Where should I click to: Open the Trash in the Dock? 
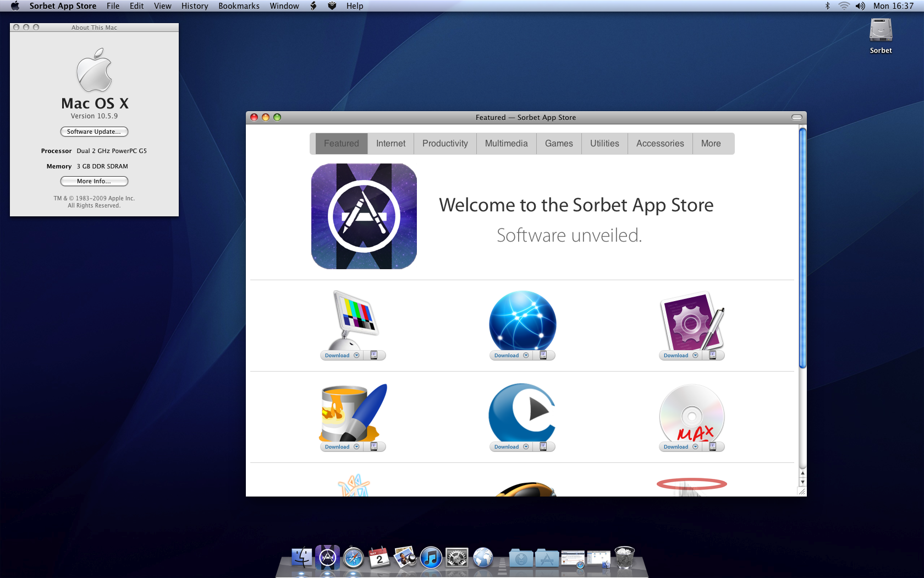point(624,557)
